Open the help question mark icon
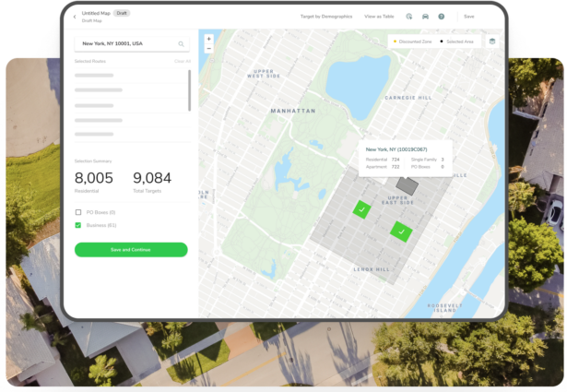Viewport: 567px width, 392px height. pos(441,17)
